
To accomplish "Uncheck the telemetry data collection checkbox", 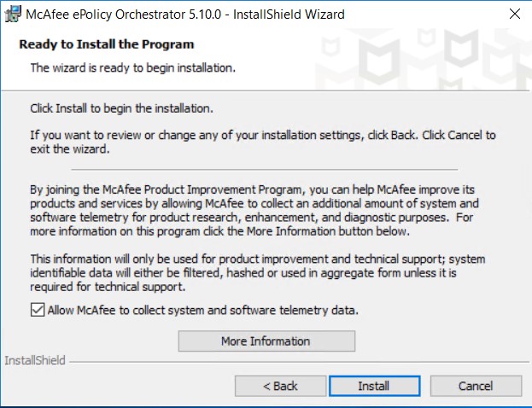I will [38, 310].
